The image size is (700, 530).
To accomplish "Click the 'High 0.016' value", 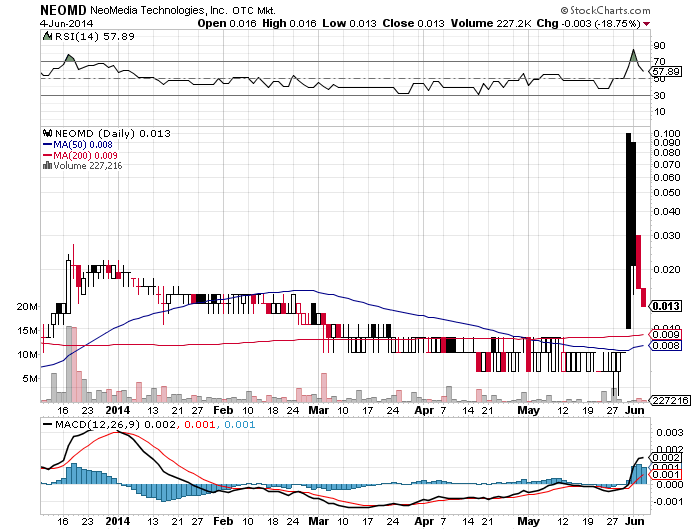I will pos(289,23).
